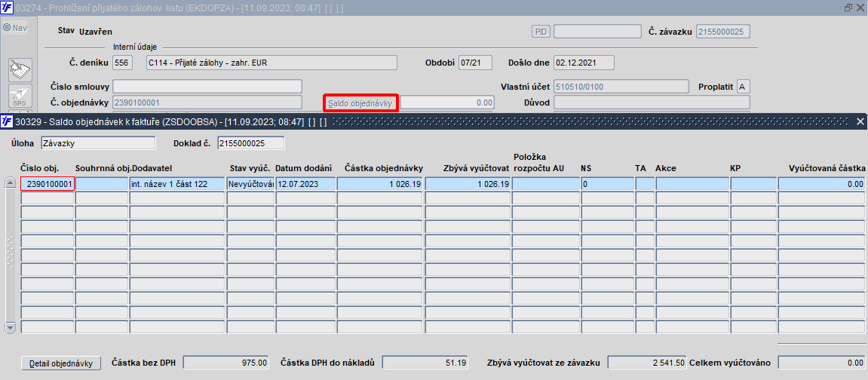Click the first-row TA cell

[645, 184]
